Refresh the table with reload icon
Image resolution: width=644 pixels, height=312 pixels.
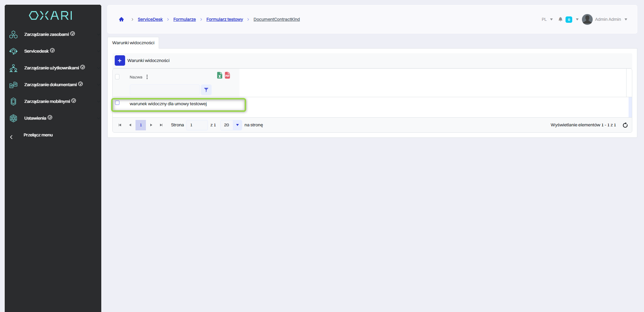pyautogui.click(x=625, y=125)
